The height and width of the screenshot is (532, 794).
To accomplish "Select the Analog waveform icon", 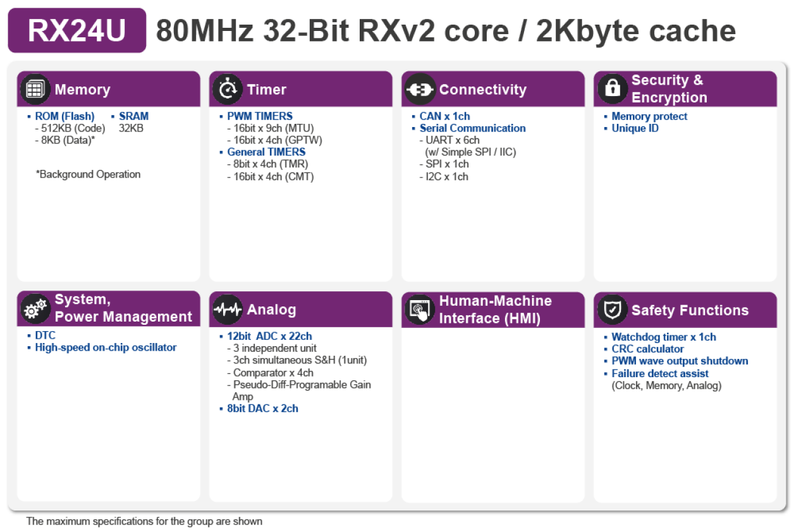I will [228, 309].
